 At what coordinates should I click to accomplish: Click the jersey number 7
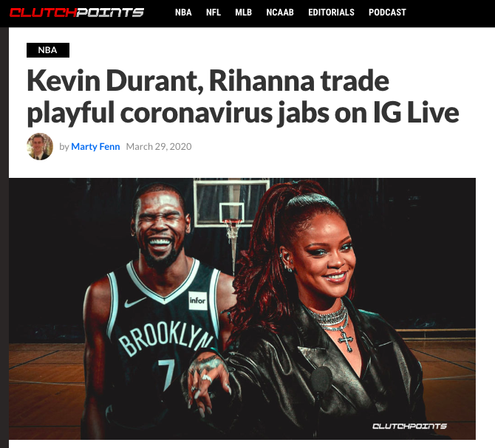click(167, 374)
